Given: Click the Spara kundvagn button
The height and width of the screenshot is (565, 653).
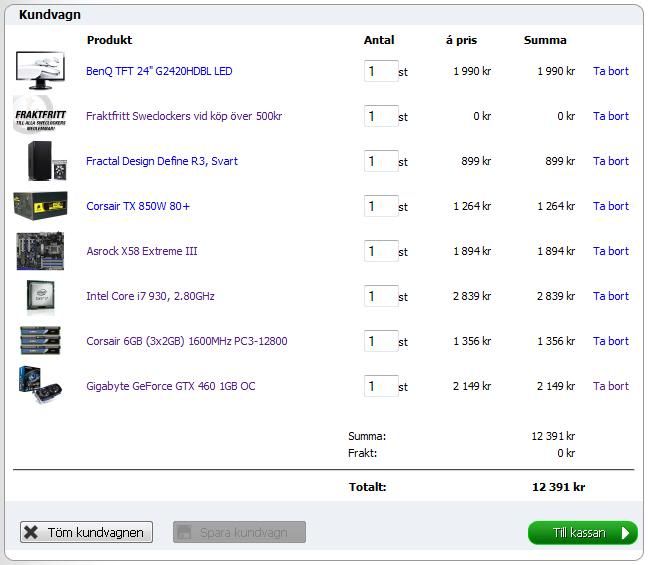Looking at the screenshot, I should point(239,533).
